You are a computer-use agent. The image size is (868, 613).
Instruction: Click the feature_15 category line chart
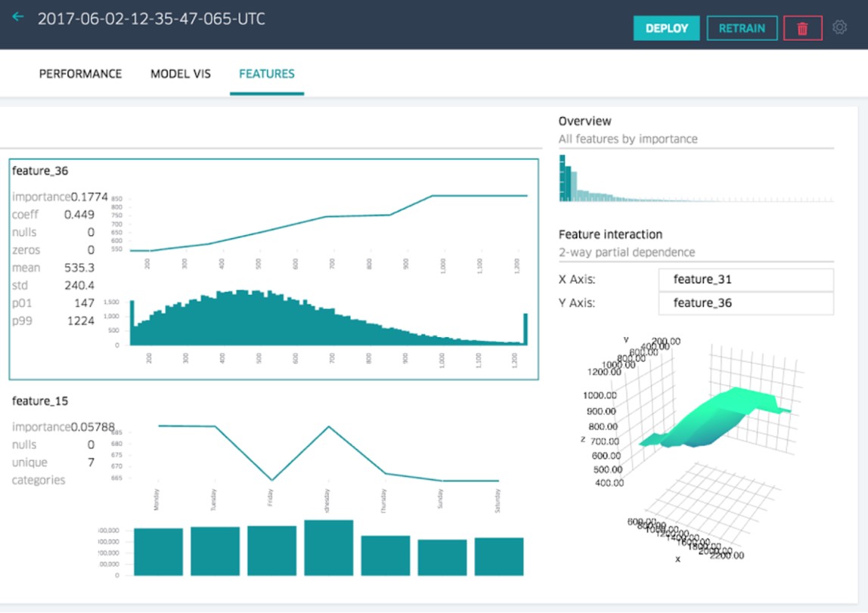coord(329,454)
